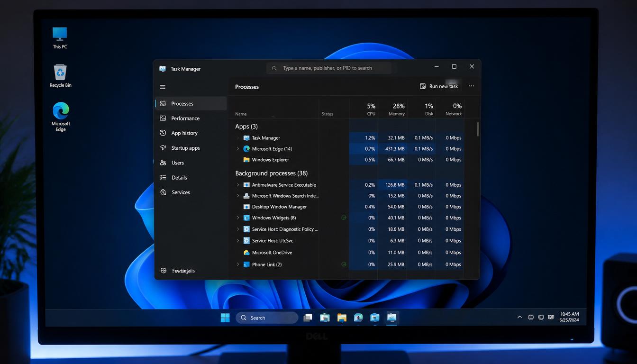
Task: Open the This PC desktop icon
Action: [x=60, y=38]
